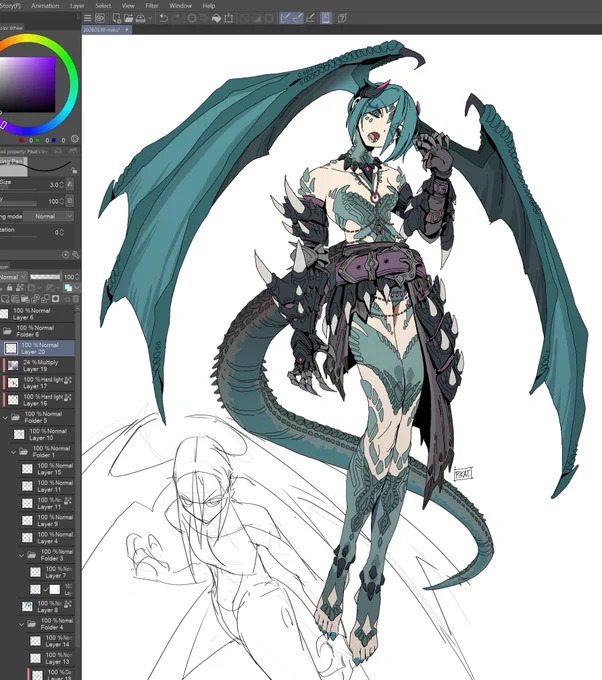Image resolution: width=602 pixels, height=680 pixels.
Task: Change the layer color swatch icon
Action: point(68,288)
